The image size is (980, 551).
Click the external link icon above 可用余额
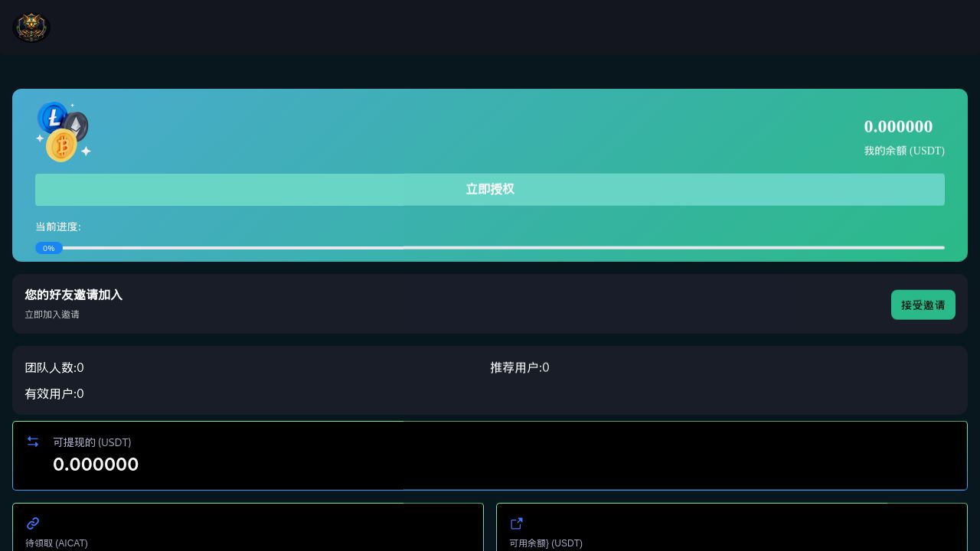[x=517, y=523]
